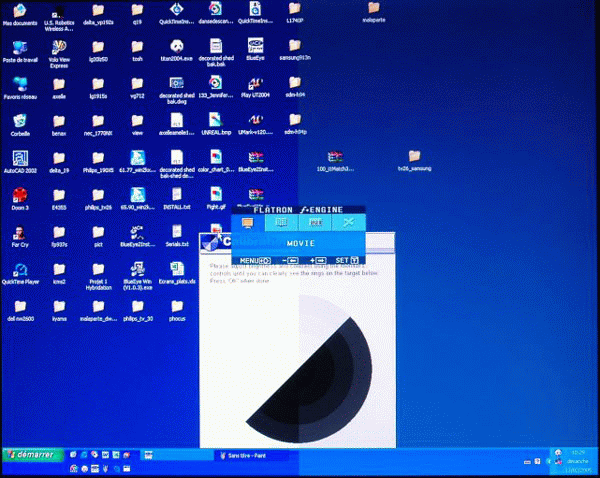Screen dimensions: 600x478
Task: Open the 100_dMatch3 archive
Action: tap(335, 161)
